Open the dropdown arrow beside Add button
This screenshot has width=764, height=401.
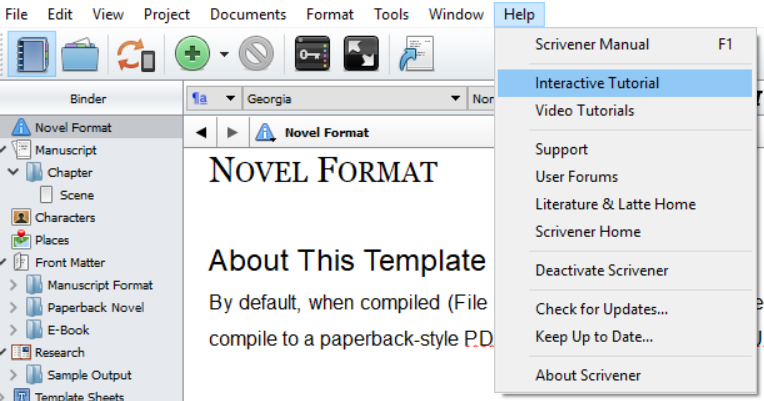tap(224, 54)
